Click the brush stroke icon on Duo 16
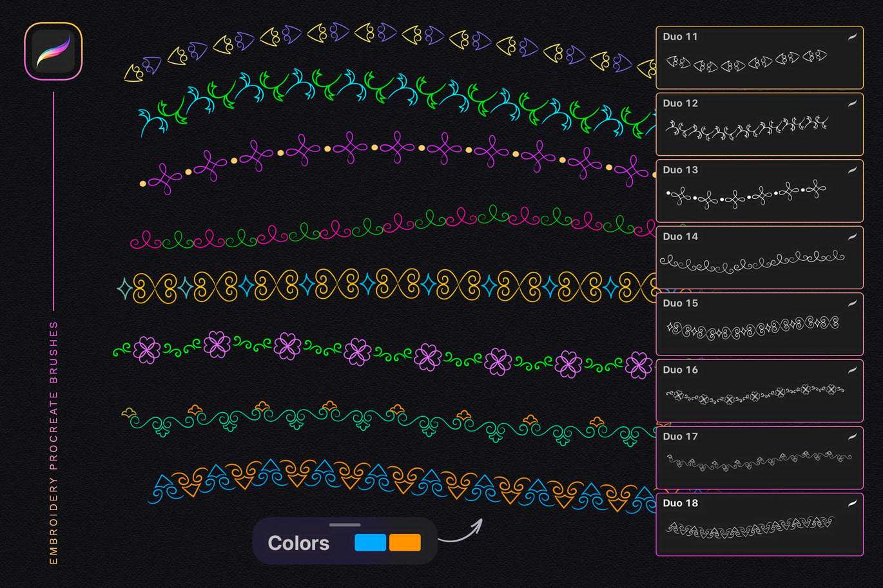The height and width of the screenshot is (588, 883). pyautogui.click(x=851, y=370)
